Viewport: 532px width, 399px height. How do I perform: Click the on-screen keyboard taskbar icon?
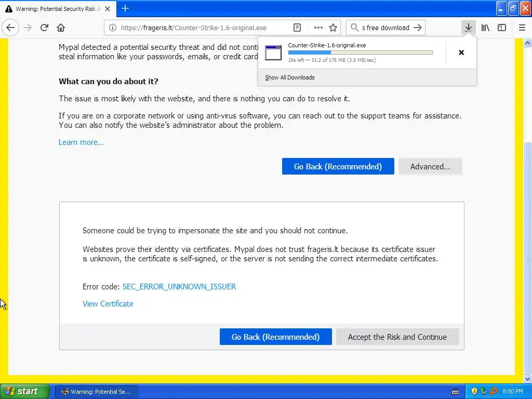click(x=455, y=392)
